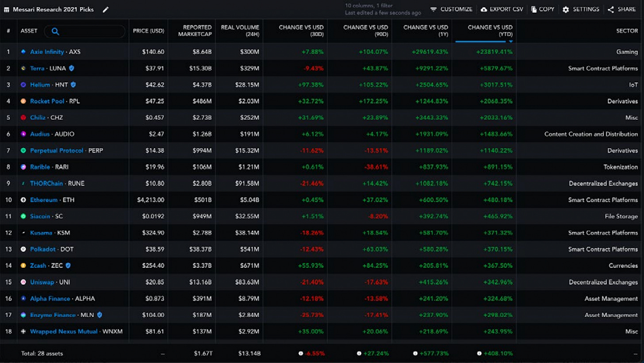Sort by Real Volume (24H) header
The width and height of the screenshot is (644, 363).
pos(240,31)
